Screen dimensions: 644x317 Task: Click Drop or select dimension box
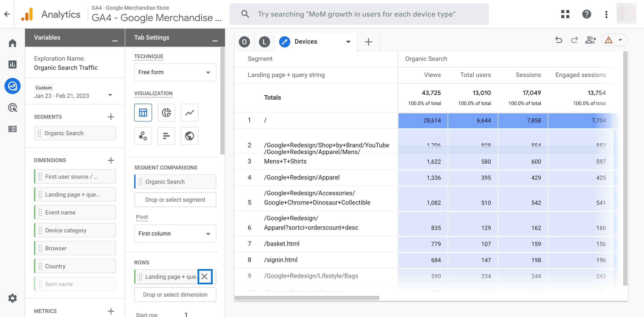click(175, 294)
